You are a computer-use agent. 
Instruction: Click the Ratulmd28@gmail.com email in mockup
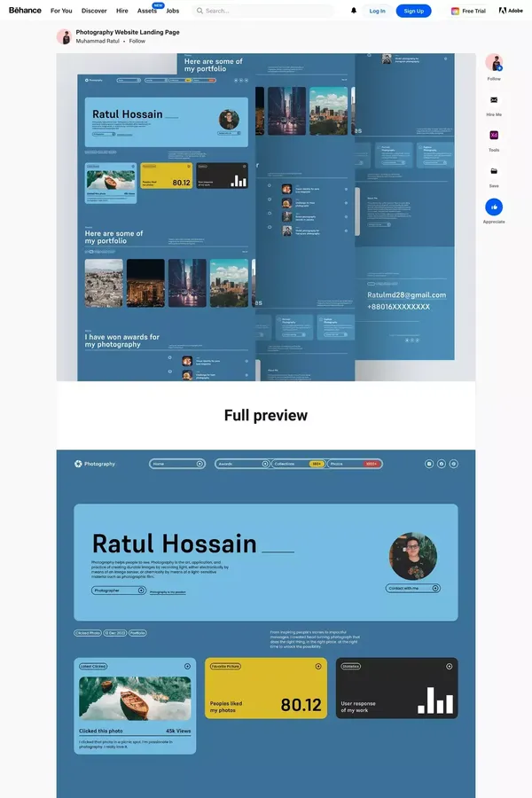pyautogui.click(x=406, y=295)
